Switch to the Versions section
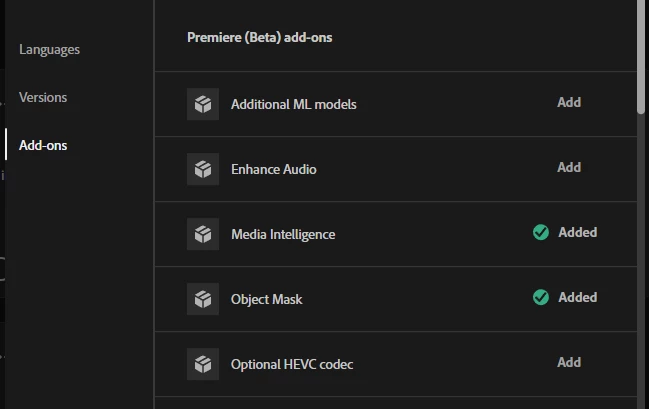Screen dimensions: 649x409 click(x=43, y=97)
